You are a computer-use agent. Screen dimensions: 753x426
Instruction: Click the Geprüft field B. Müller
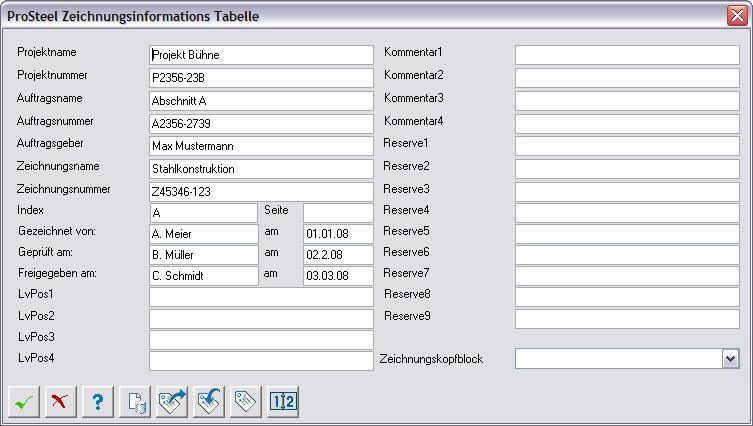pos(204,255)
